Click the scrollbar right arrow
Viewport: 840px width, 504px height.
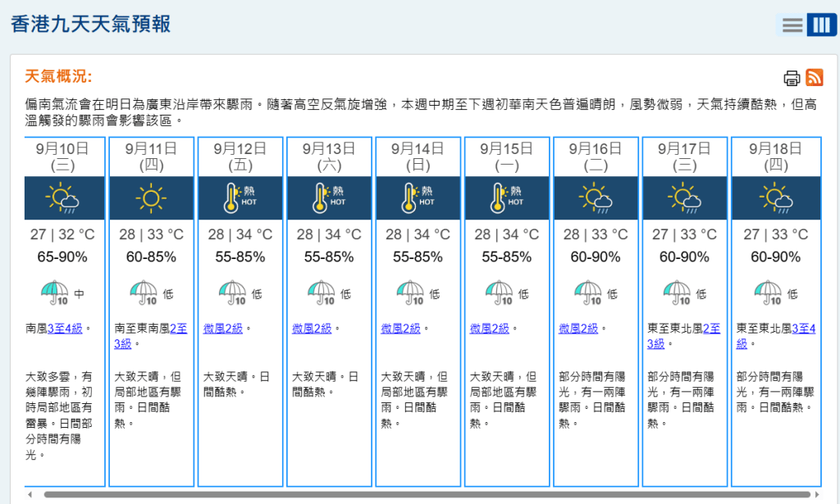(817, 494)
